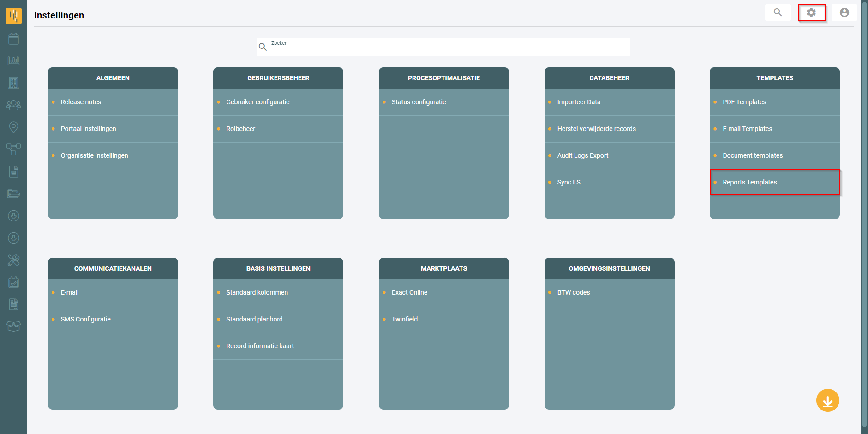Go to Rolbeheer
This screenshot has width=868, height=434.
[x=278, y=129]
